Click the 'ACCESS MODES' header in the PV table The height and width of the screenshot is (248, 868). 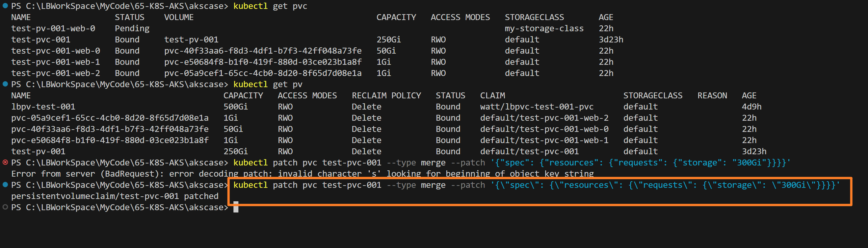(307, 96)
